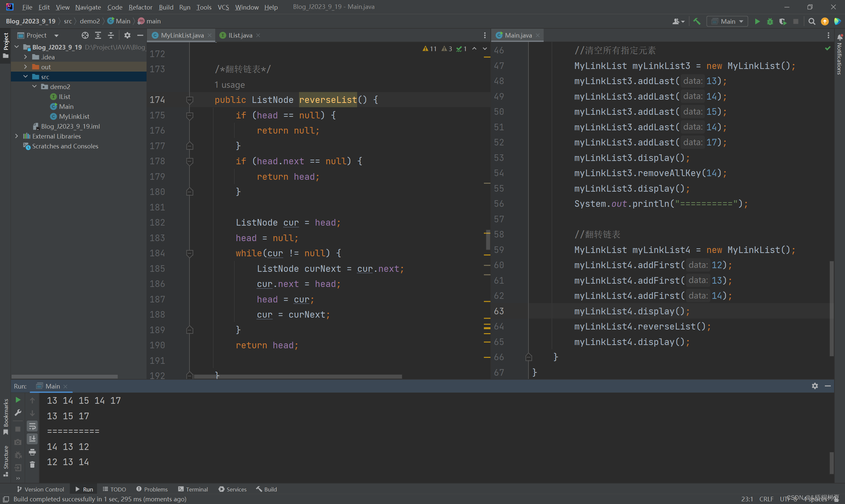Start debugging with the bug icon
The height and width of the screenshot is (504, 845).
(770, 21)
